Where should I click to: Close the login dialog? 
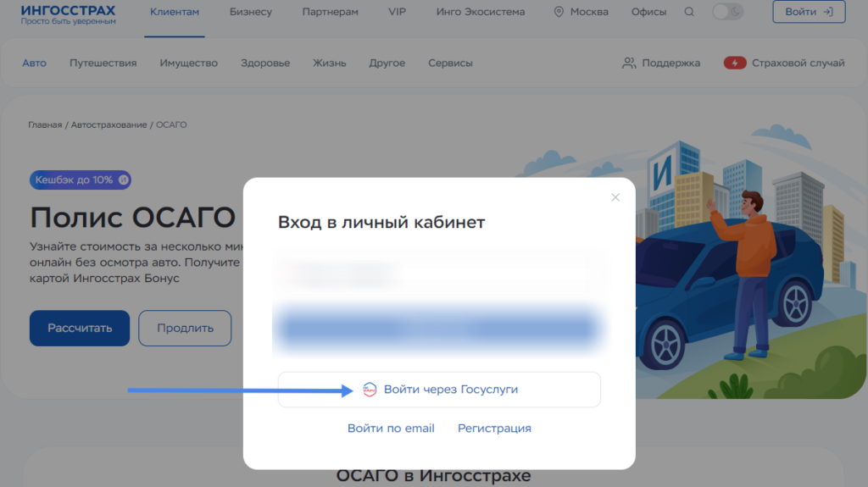coord(615,197)
